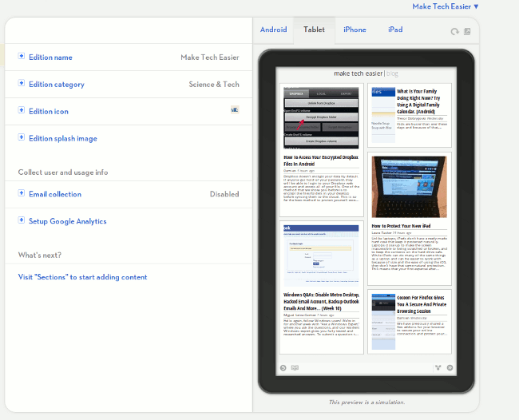
Task: Expand the Edition category plus icon
Action: point(22,83)
